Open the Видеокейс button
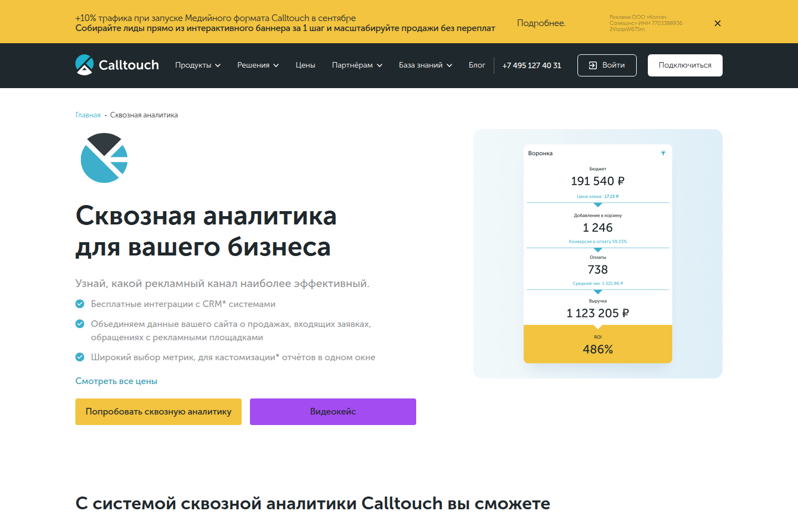 coord(333,412)
